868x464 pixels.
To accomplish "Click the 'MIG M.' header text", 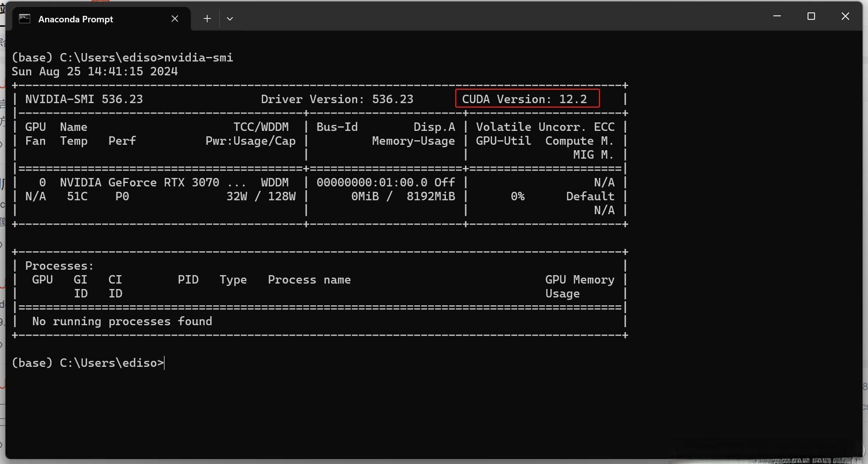I will point(594,155).
